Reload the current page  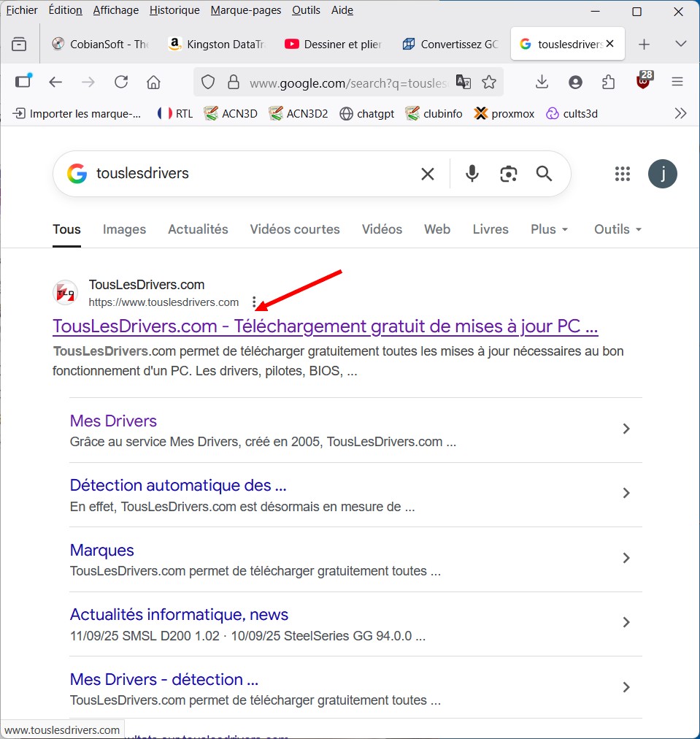(x=121, y=82)
